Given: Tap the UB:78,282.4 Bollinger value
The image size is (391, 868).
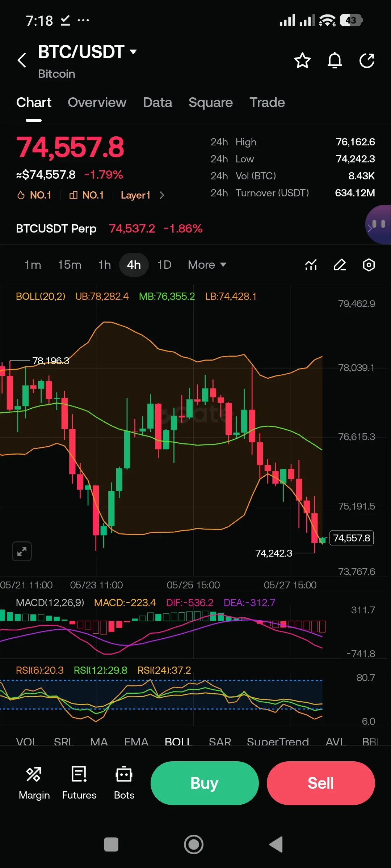Looking at the screenshot, I should pos(102,296).
